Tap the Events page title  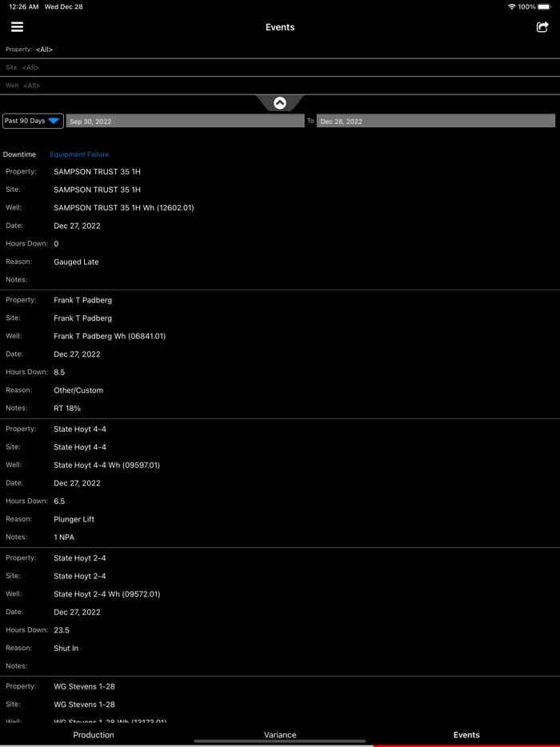pos(280,27)
